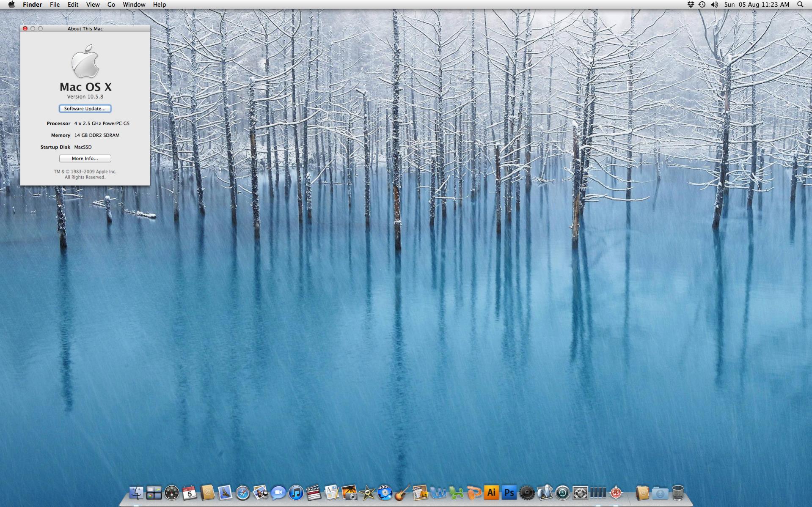
Task: Open Photoshop from the Dock
Action: [509, 492]
